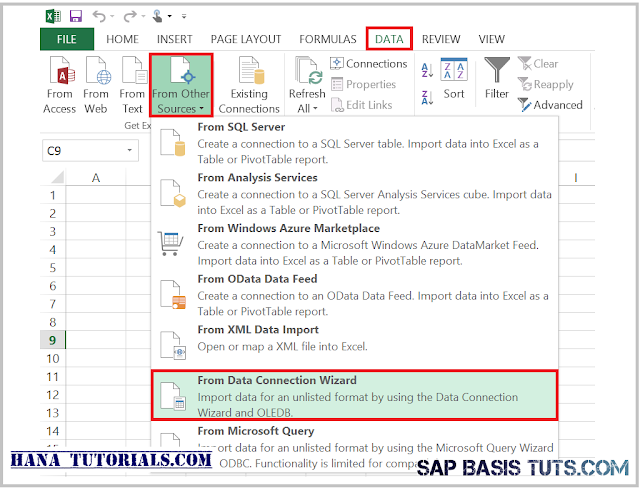Click the Select All corner triangle
This screenshot has height=488, width=640.
(x=57, y=177)
